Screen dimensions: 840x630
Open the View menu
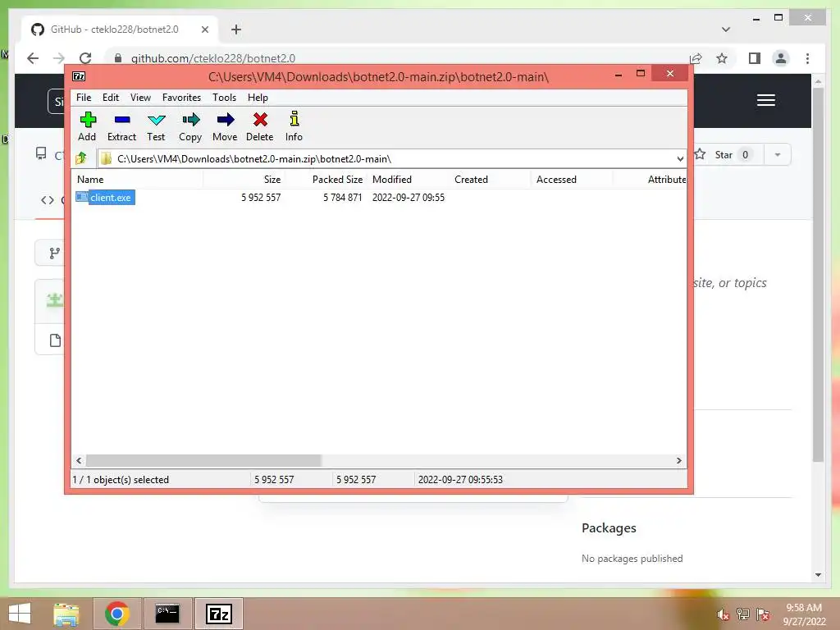(x=140, y=98)
